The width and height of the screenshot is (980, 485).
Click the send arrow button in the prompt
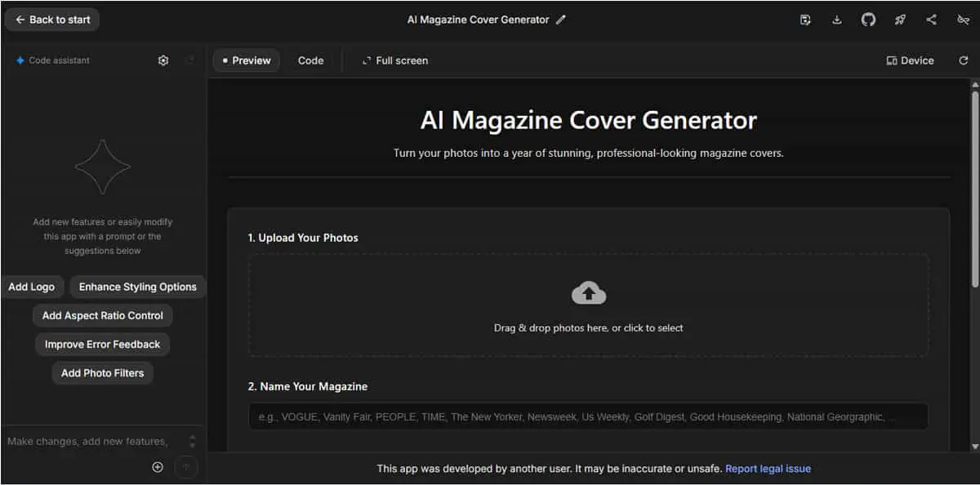point(186,467)
